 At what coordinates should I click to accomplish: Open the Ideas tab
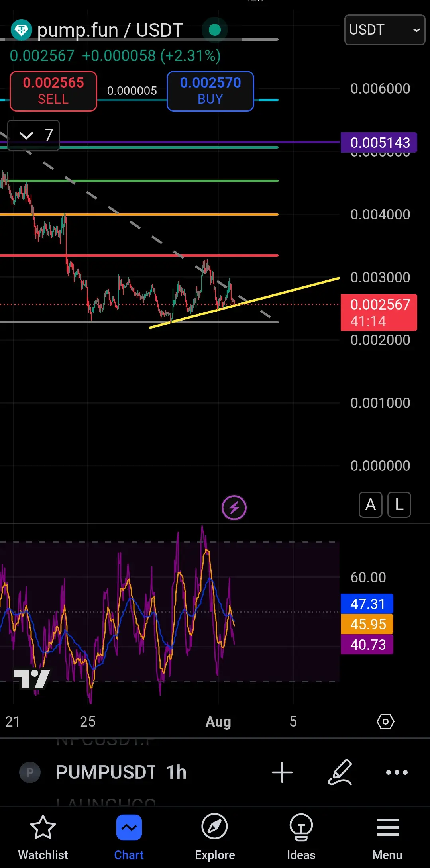point(301,837)
